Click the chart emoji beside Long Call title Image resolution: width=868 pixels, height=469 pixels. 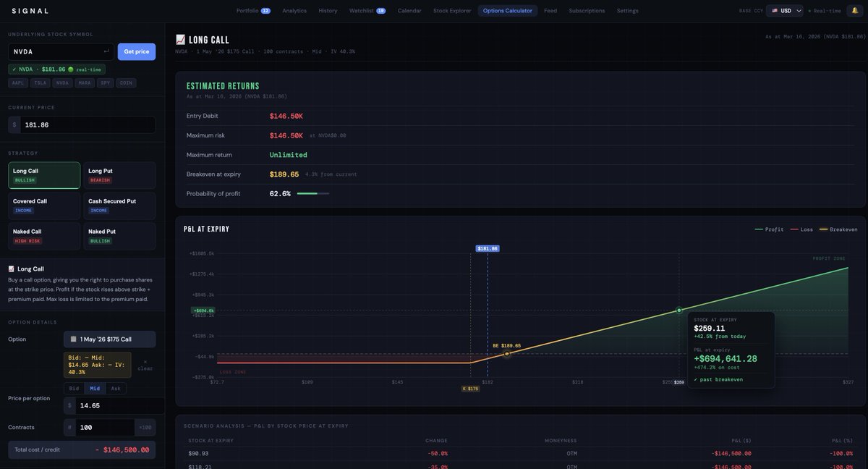click(x=181, y=40)
